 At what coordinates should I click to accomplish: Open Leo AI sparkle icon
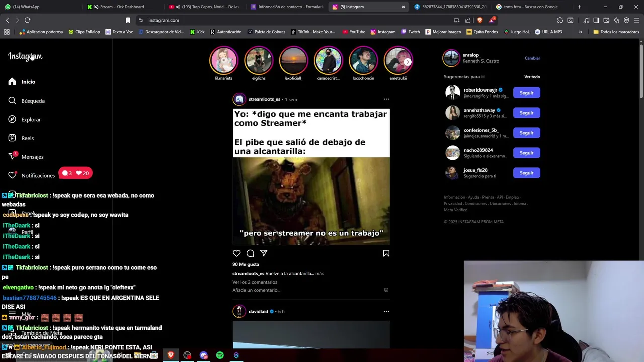[x=616, y=20]
